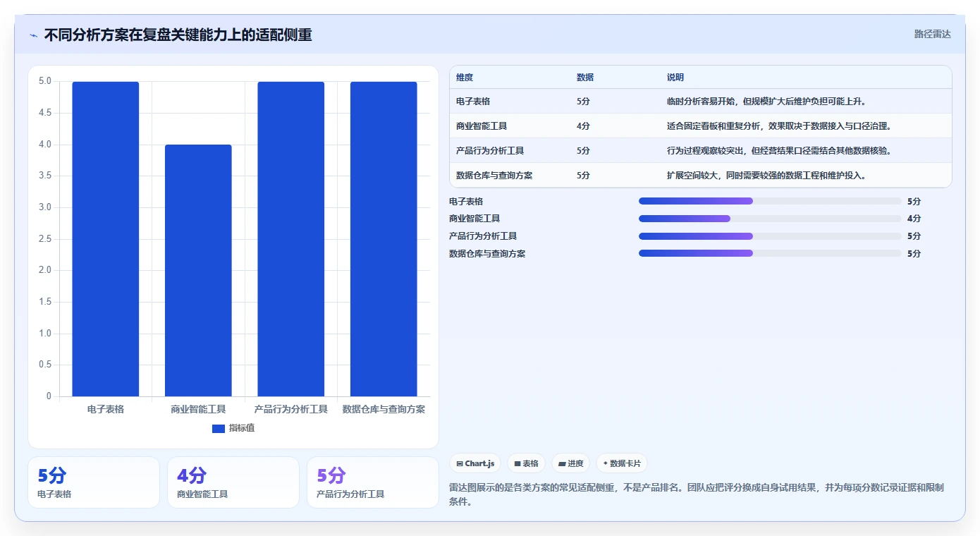Click the 4分 label beside progress bar
980x536 pixels.
(914, 219)
